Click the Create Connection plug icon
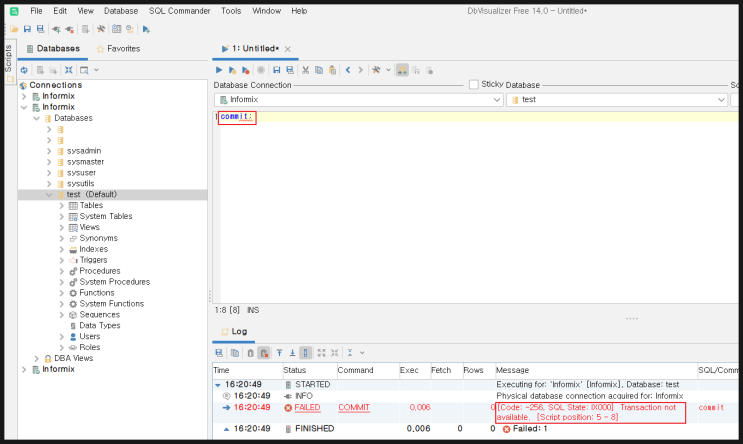The width and height of the screenshot is (743, 444). point(56,29)
